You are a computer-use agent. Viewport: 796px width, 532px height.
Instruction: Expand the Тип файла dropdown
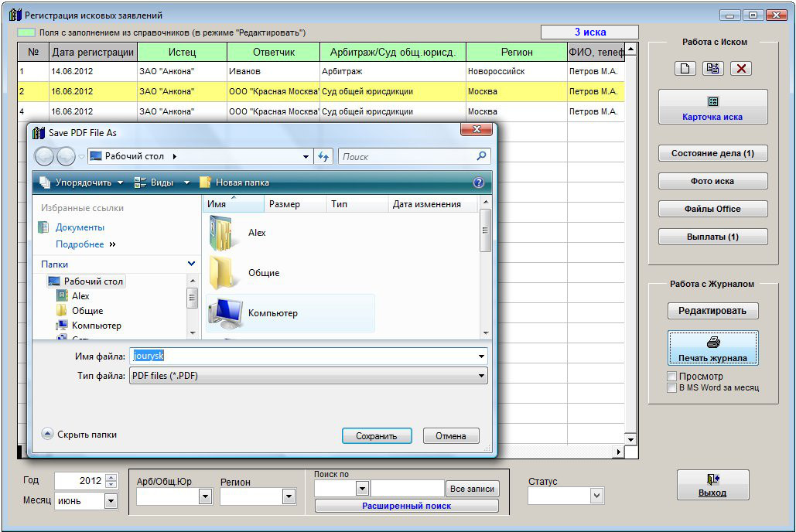pos(482,377)
